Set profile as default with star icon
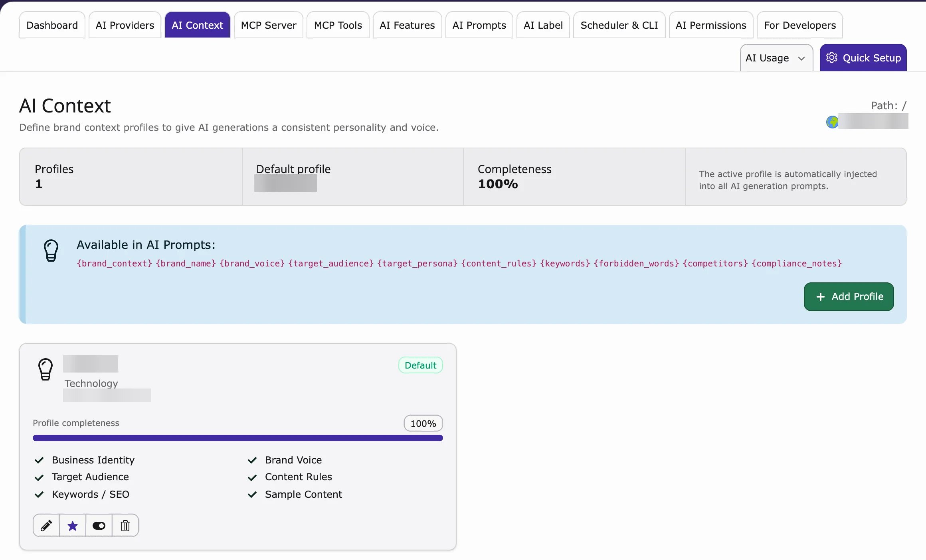This screenshot has height=560, width=926. click(73, 526)
